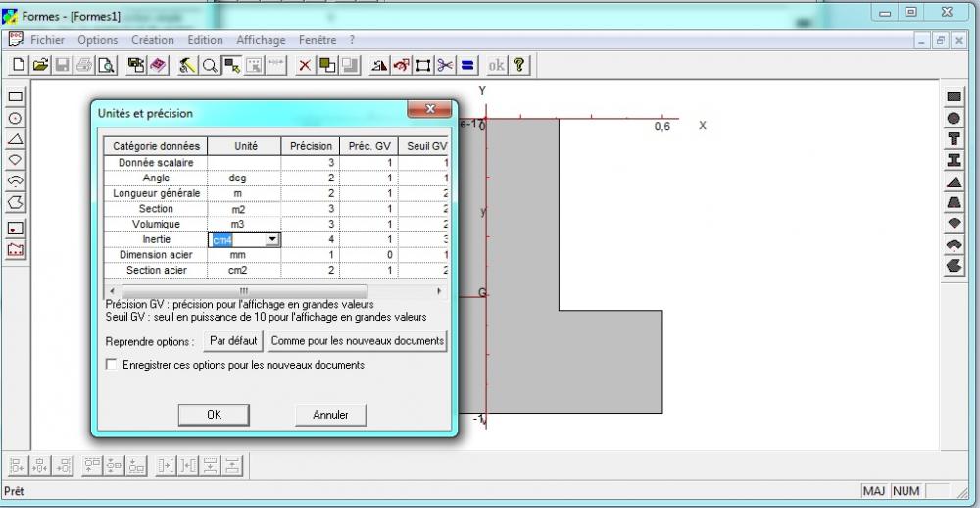Open the Création menu
The image size is (980, 508).
(153, 40)
